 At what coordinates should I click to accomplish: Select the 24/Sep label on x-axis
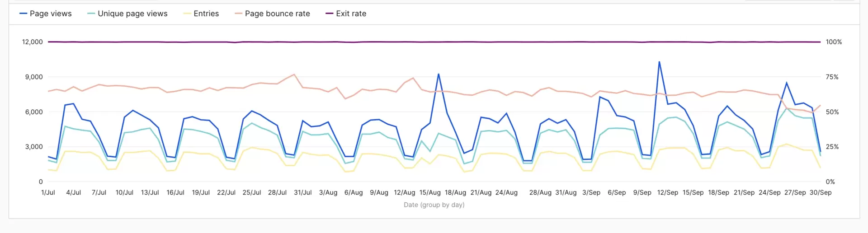tap(769, 192)
